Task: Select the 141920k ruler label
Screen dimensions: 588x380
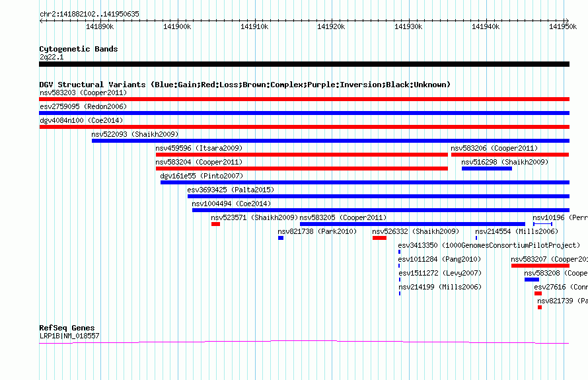Action: 331,26
